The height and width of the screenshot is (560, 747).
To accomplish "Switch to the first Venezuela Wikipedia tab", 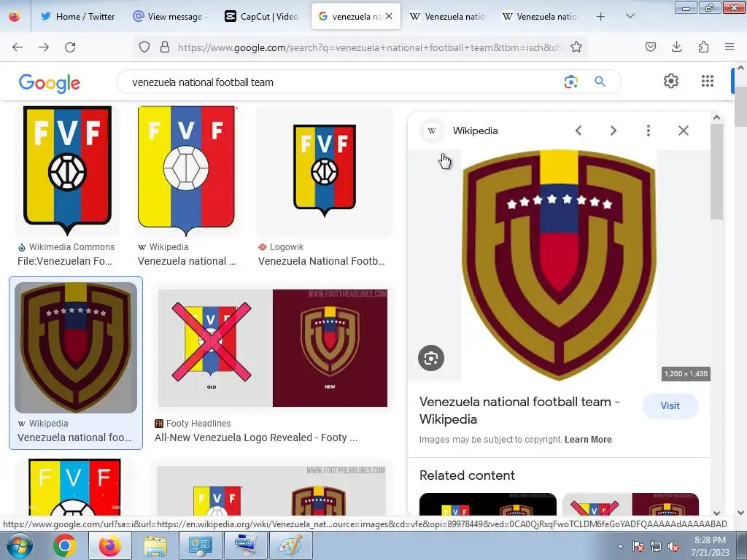I will tap(447, 17).
